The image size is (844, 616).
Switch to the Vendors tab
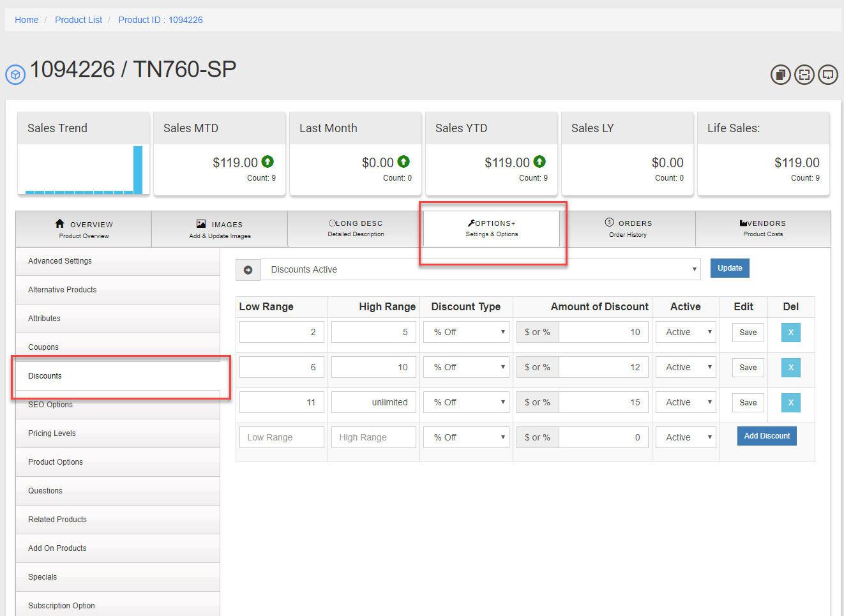[762, 229]
